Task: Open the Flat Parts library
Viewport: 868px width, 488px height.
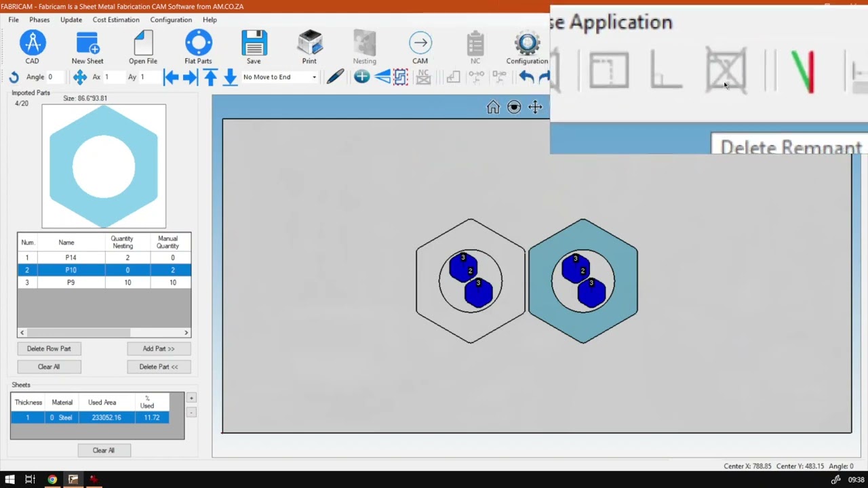Action: click(x=198, y=47)
